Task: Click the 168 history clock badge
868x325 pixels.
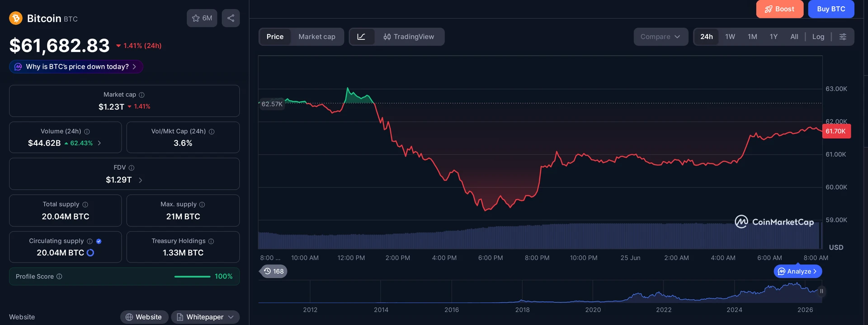Action: pos(274,271)
